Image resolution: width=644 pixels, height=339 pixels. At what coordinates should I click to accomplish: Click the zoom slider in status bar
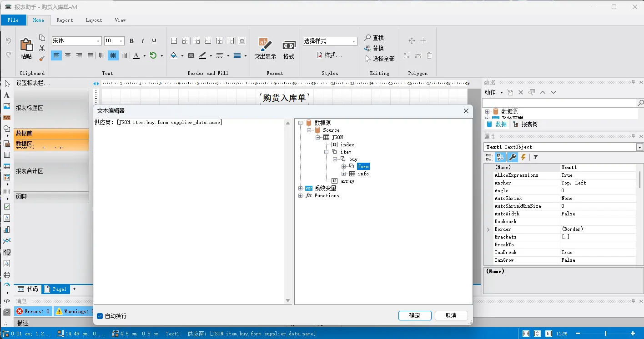tap(605, 334)
